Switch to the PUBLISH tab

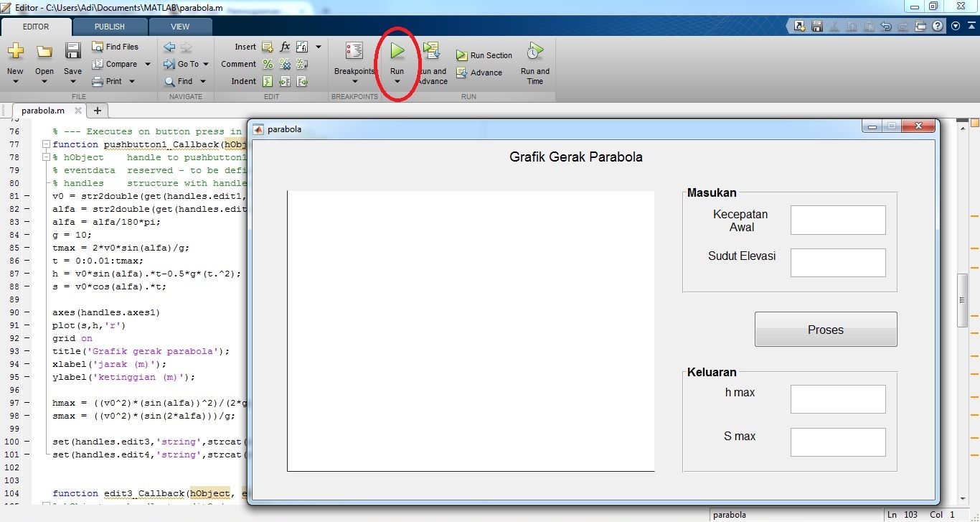point(110,27)
